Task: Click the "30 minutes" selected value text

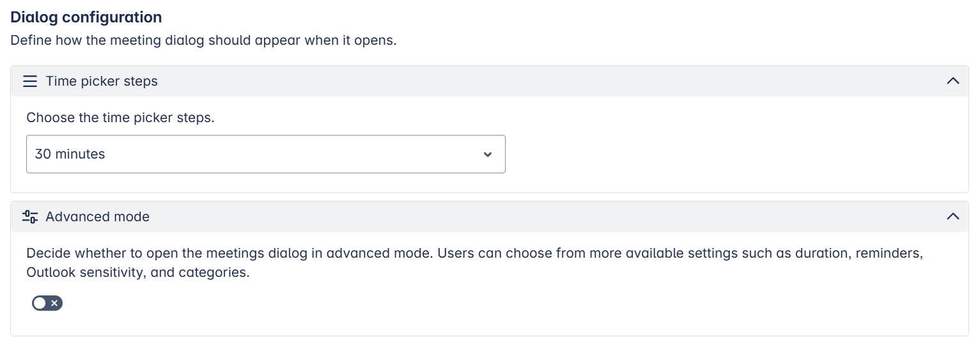Action: click(x=70, y=154)
